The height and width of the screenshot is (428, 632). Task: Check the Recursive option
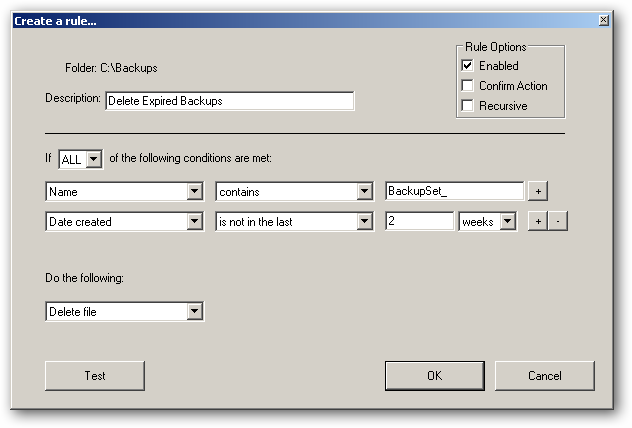pyautogui.click(x=467, y=106)
